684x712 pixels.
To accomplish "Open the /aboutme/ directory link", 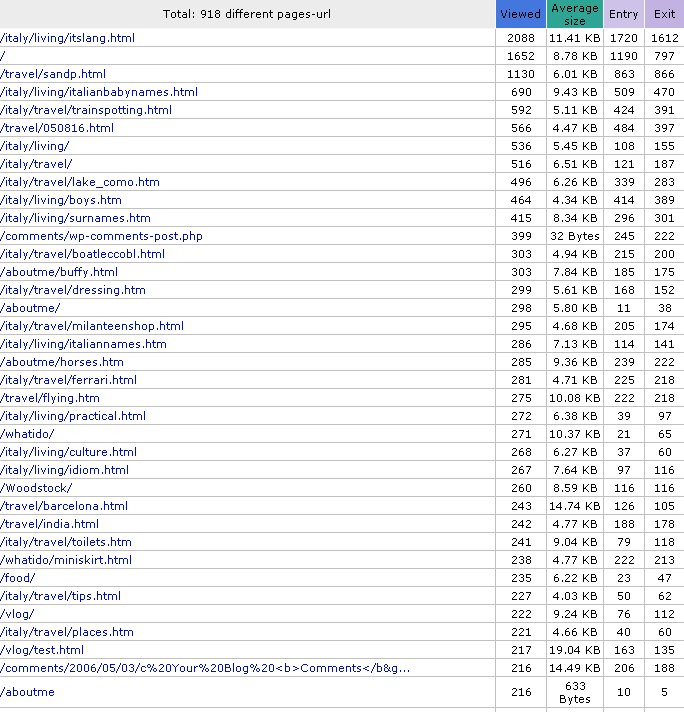I will click(30, 308).
